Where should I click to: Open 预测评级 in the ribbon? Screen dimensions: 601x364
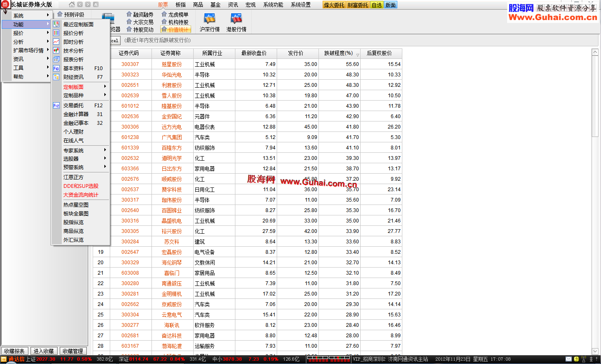(71, 15)
